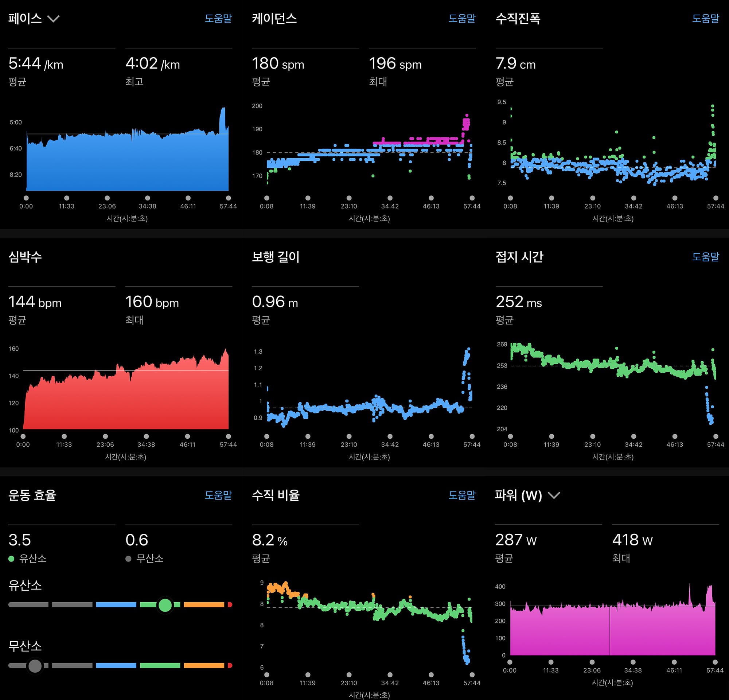Click the gray 무산소 legend dot

tap(128, 559)
